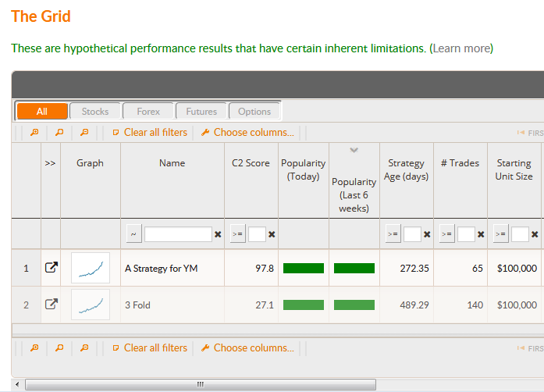Click zoom in magnifier in bottom toolbar

pos(34,347)
